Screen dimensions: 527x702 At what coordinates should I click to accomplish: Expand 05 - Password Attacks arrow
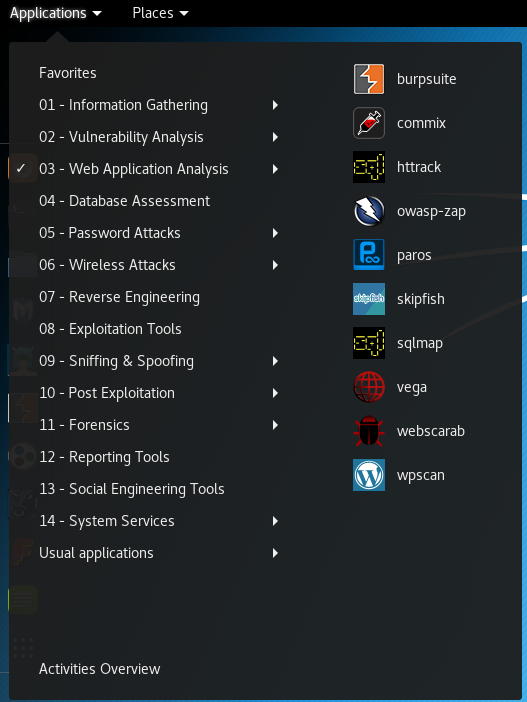click(275, 233)
